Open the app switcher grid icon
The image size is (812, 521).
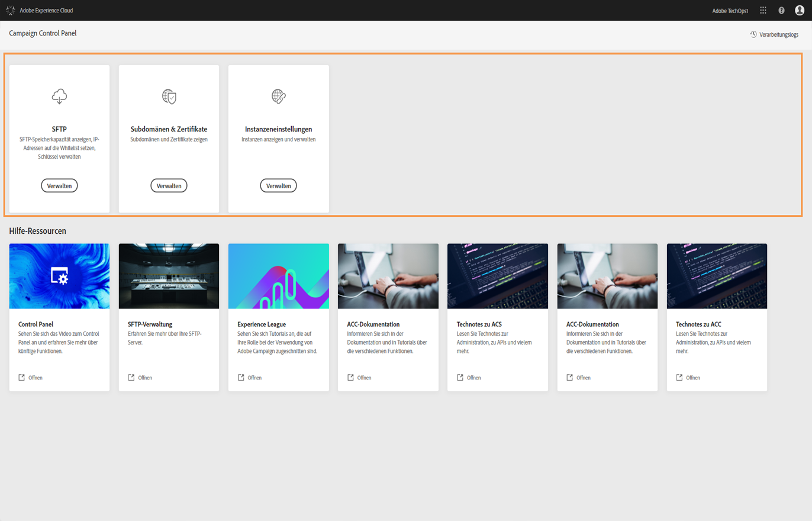[x=763, y=10]
